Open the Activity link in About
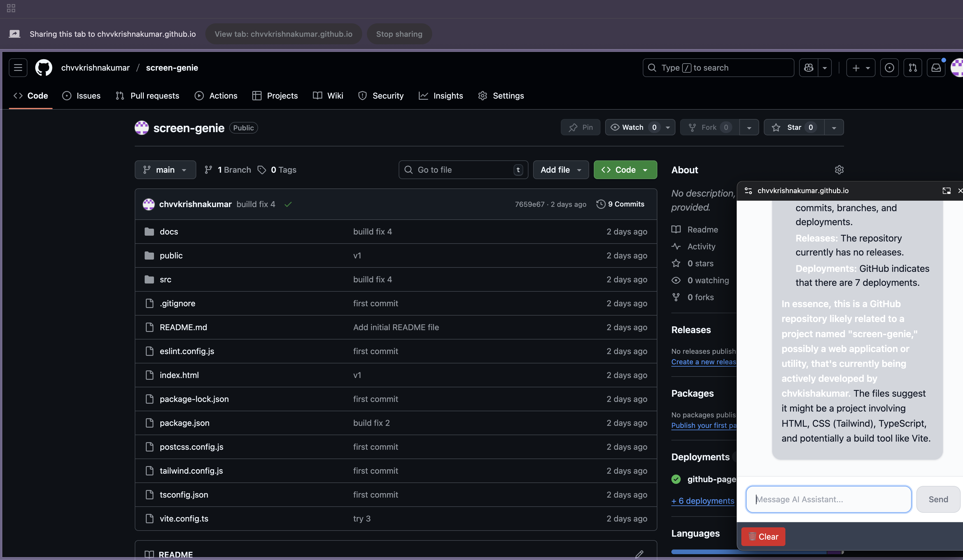This screenshot has height=560, width=963. pyautogui.click(x=693, y=246)
